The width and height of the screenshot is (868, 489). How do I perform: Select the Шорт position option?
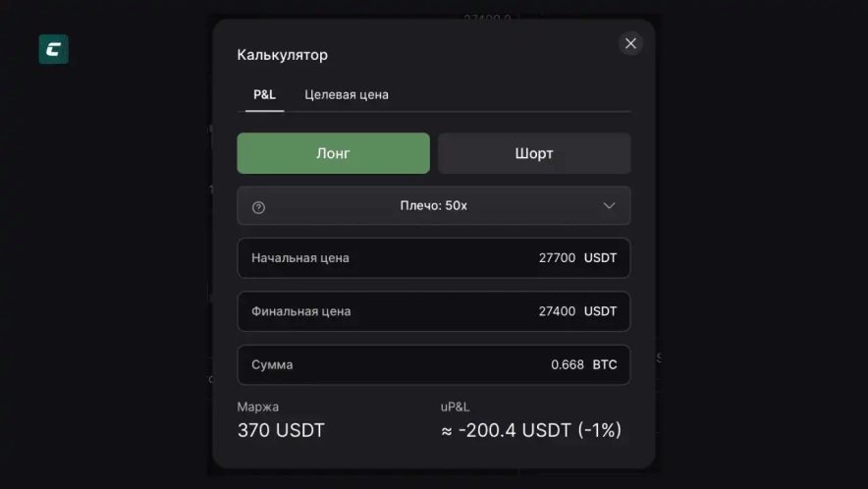click(x=533, y=153)
